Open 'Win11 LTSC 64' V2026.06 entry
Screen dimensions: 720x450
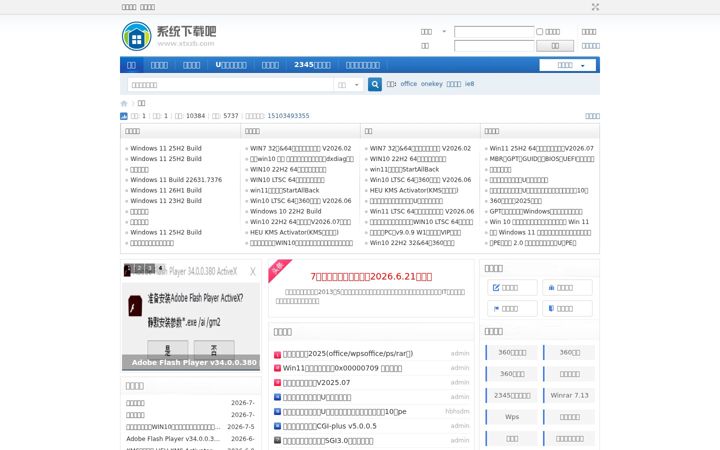point(422,212)
